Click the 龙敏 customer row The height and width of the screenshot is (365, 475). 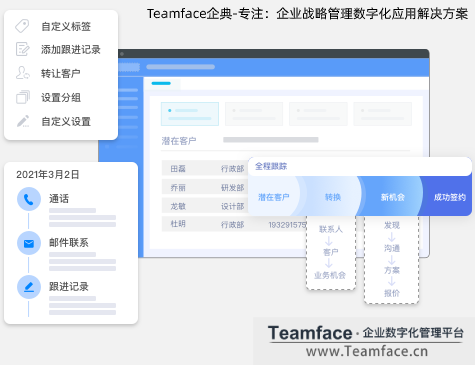(x=204, y=206)
